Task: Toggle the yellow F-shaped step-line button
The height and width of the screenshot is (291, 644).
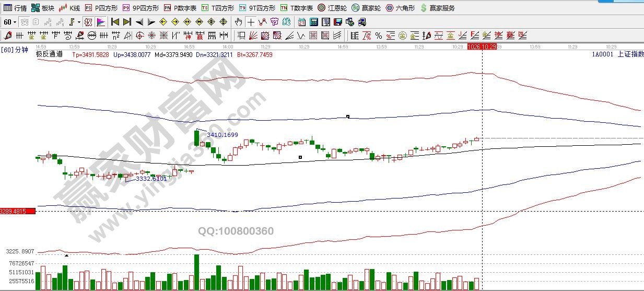Action: [x=72, y=22]
